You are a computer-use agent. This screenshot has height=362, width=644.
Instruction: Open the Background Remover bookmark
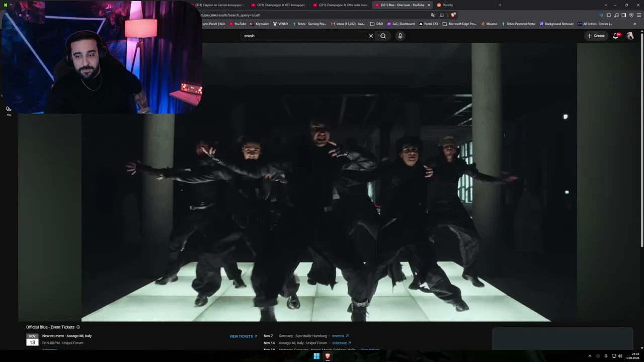557,24
